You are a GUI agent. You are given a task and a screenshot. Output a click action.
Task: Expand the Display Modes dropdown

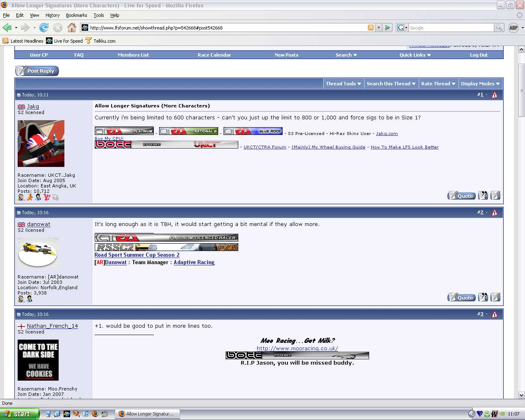tap(480, 84)
